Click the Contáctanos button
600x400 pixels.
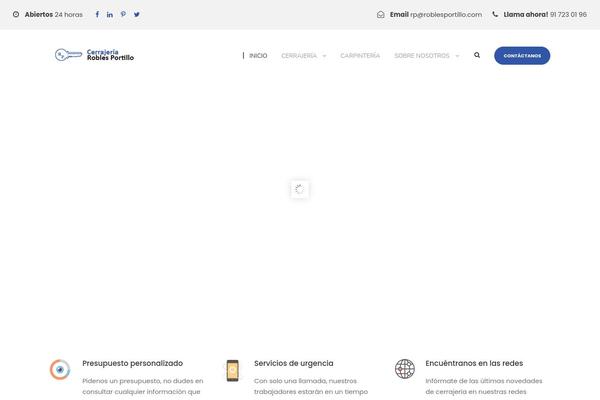point(522,56)
